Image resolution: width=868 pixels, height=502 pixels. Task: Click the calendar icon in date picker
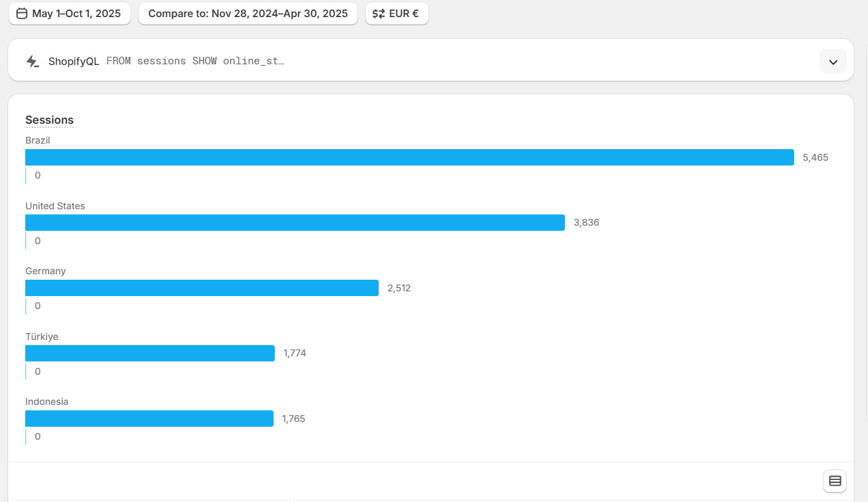pyautogui.click(x=22, y=13)
